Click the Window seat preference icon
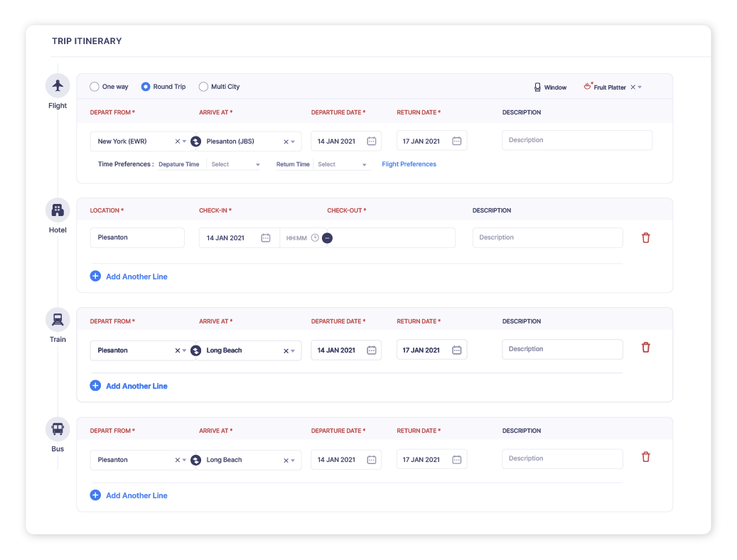 [x=538, y=87]
